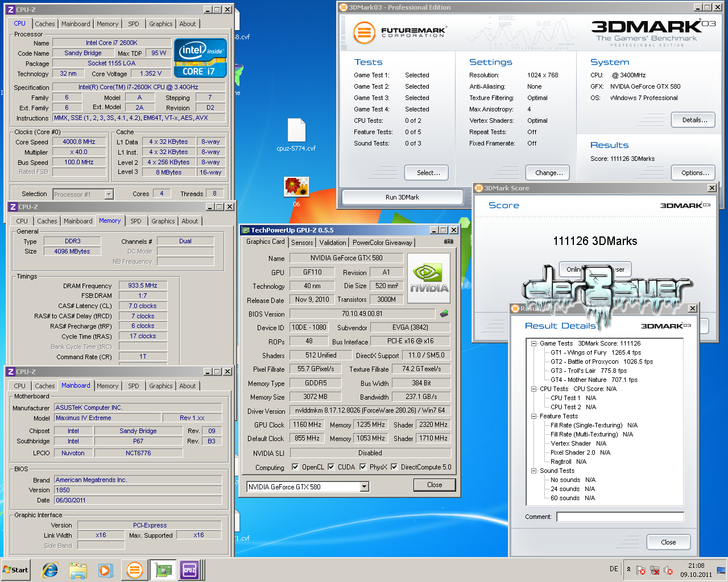Click the Intel Core i7 logo in CPU-Z

[x=200, y=58]
